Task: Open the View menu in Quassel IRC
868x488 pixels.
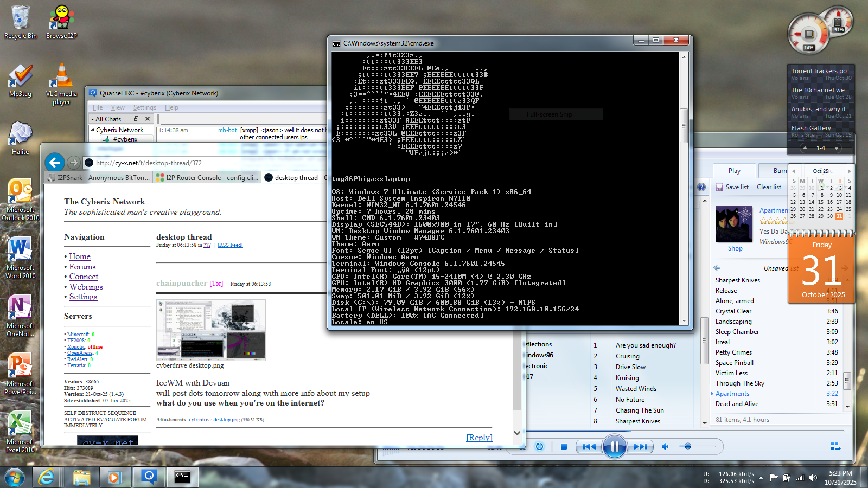Action: click(118, 107)
